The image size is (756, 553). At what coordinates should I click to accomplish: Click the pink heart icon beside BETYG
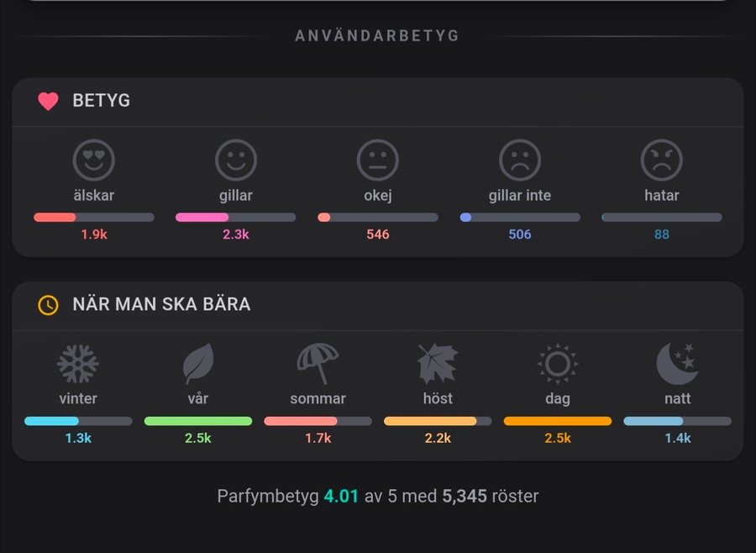click(x=49, y=102)
